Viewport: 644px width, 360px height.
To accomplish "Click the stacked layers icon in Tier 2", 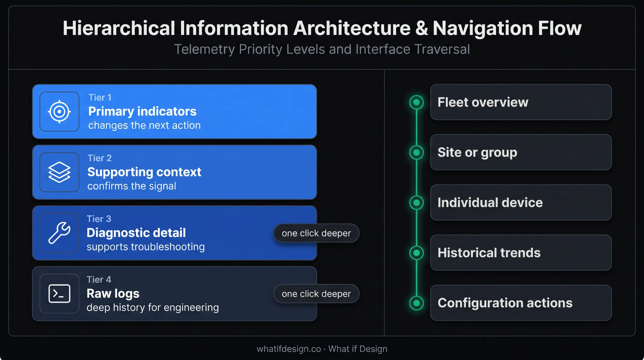I will point(59,172).
